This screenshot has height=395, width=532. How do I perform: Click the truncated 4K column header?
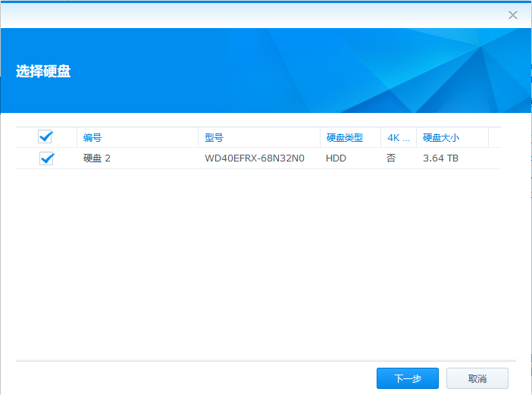(398, 138)
